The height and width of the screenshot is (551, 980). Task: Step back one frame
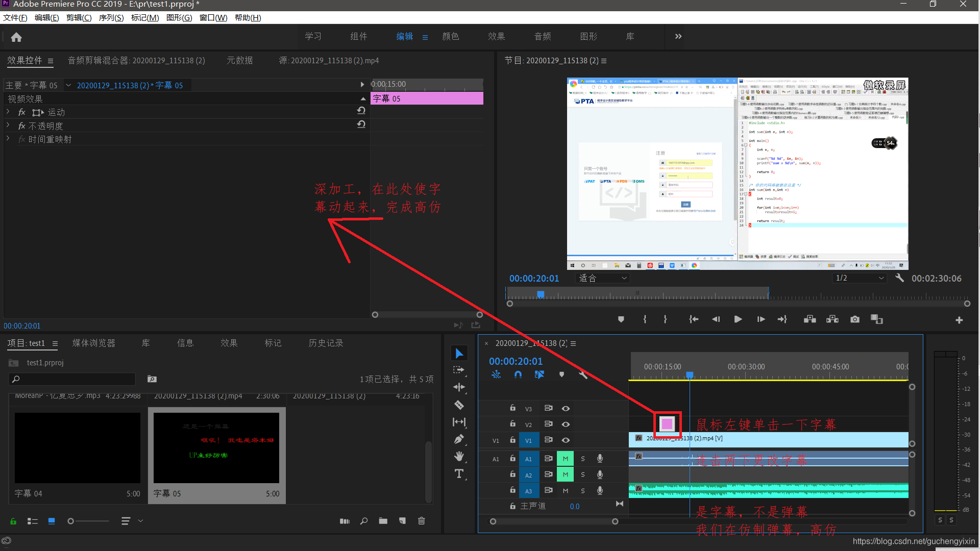(x=716, y=319)
